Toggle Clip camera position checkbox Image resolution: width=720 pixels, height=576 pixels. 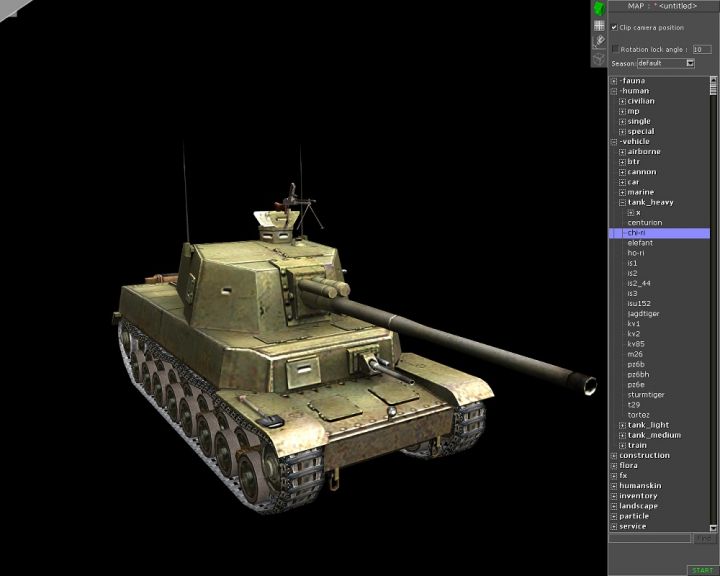[615, 27]
